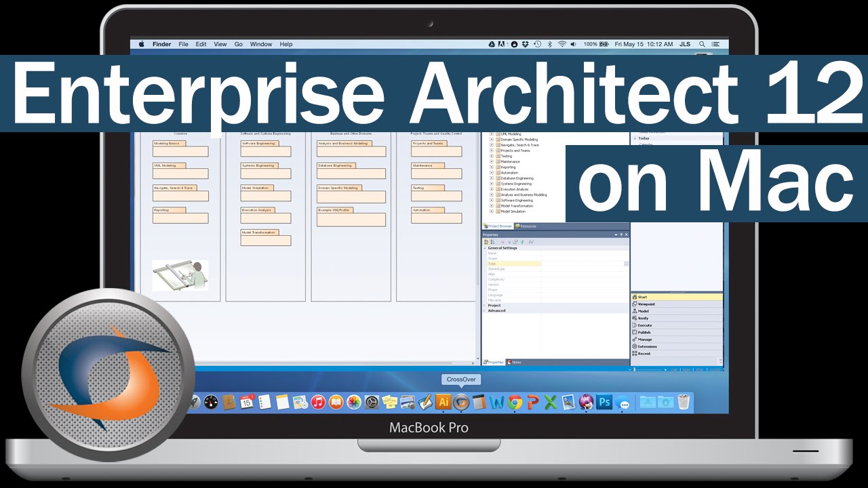This screenshot has height=488, width=868.
Task: Open Dashboard gauge icon in the Dock
Action: pyautogui.click(x=210, y=402)
